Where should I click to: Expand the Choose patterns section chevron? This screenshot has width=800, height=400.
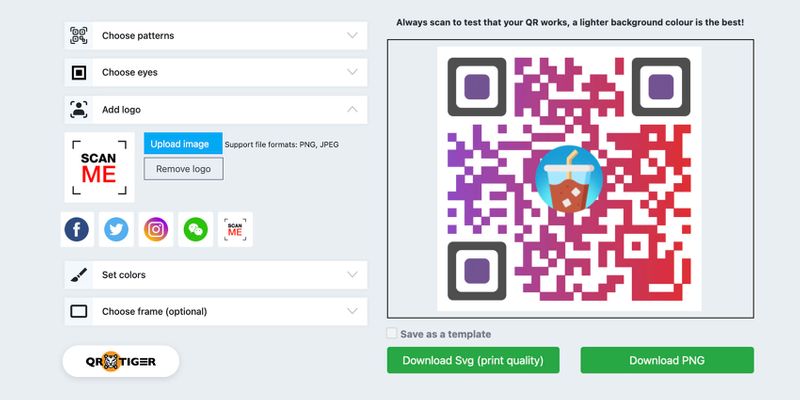352,36
